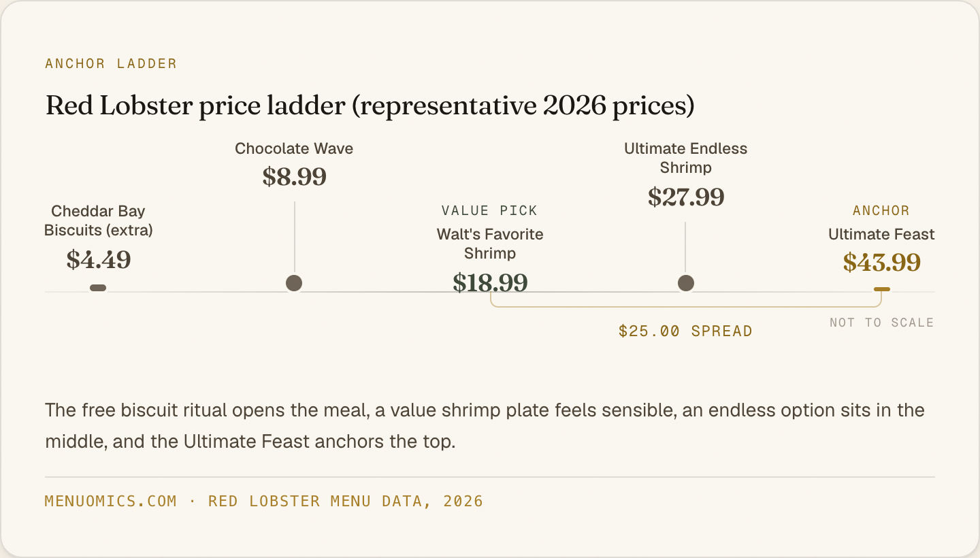Click the ANCHOR label above Ultimate Feast

[x=881, y=210]
